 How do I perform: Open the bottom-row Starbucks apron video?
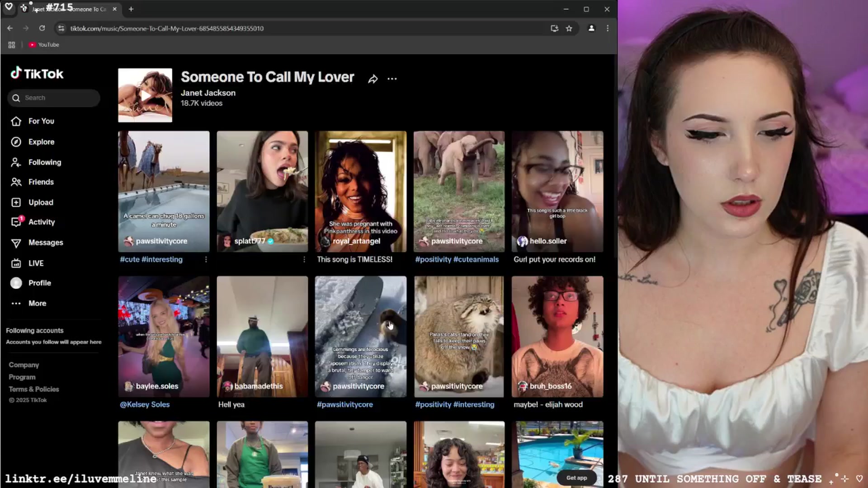262,454
